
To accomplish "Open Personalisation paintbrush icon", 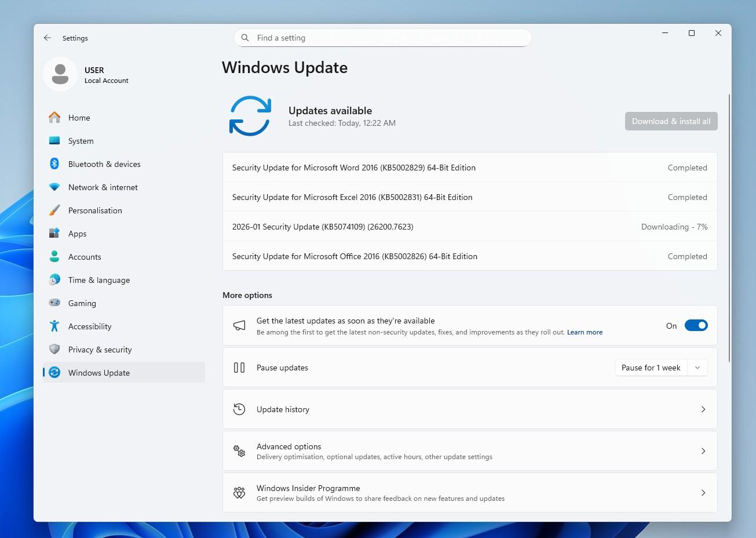I will [54, 210].
